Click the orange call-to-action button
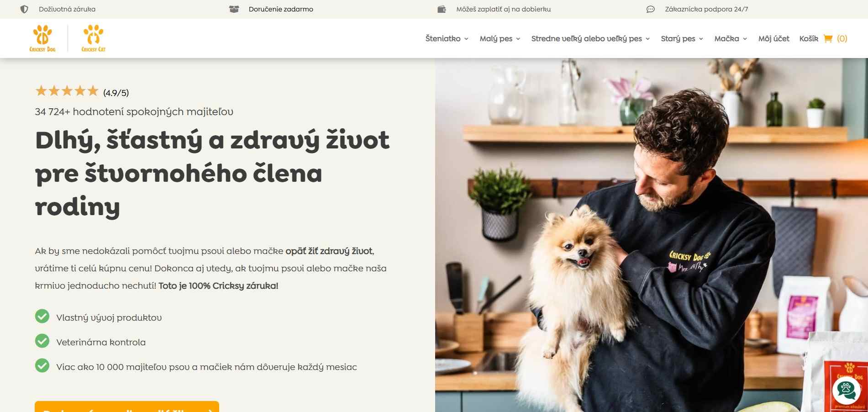The width and height of the screenshot is (868, 412). [127, 407]
